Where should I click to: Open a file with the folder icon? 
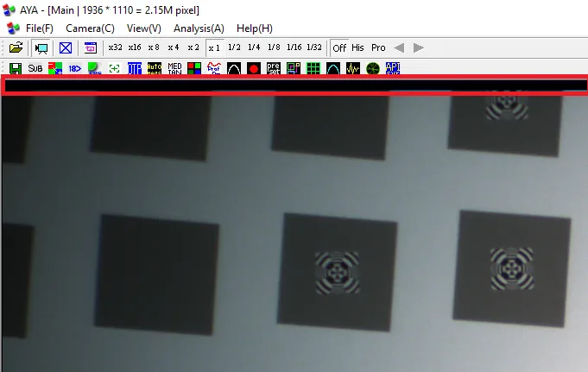click(16, 47)
